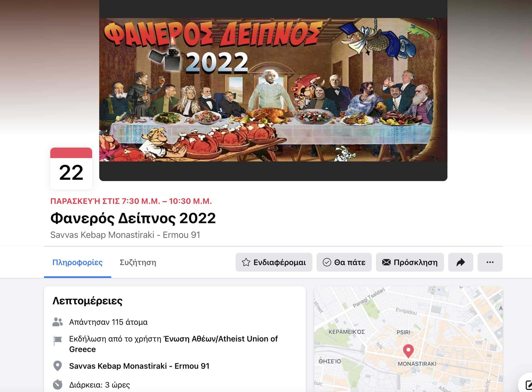This screenshot has width=532, height=392.
Task: Click the share arrow icon button
Action: click(461, 262)
